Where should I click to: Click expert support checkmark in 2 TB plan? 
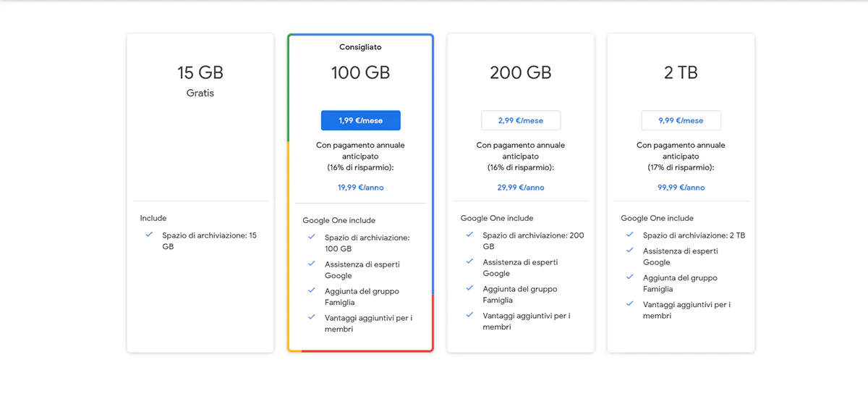click(630, 251)
